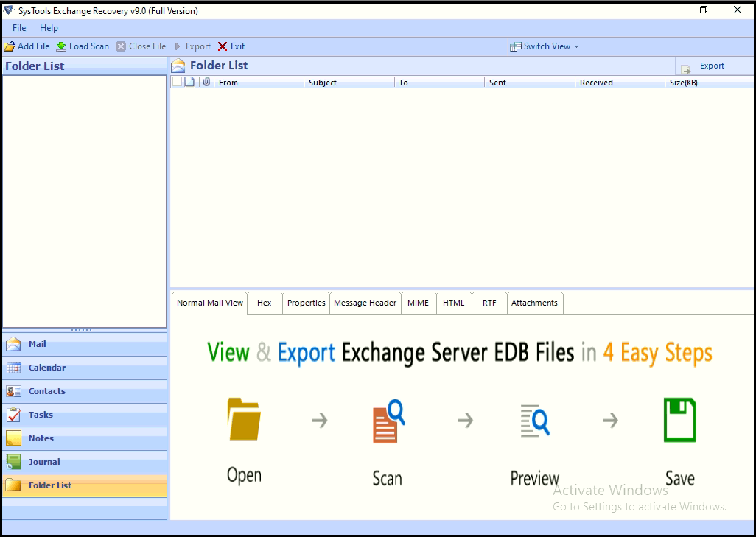Sort by the From column header
The height and width of the screenshot is (537, 756).
(259, 83)
